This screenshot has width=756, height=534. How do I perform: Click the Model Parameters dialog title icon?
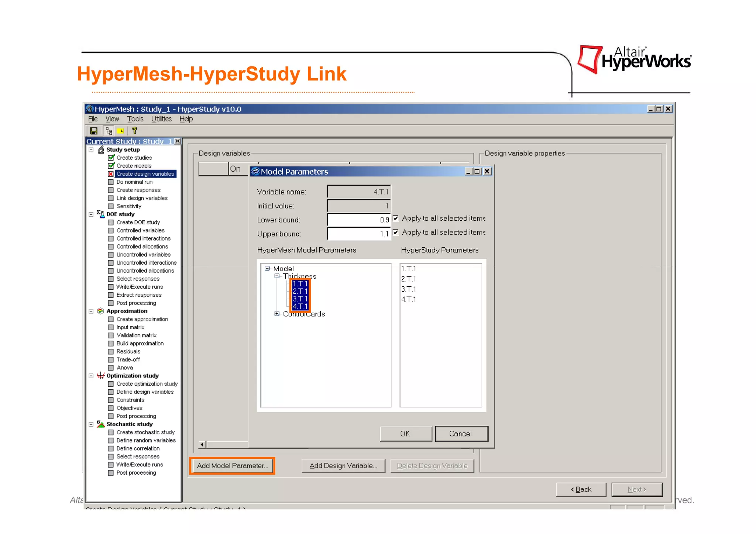tap(255, 171)
